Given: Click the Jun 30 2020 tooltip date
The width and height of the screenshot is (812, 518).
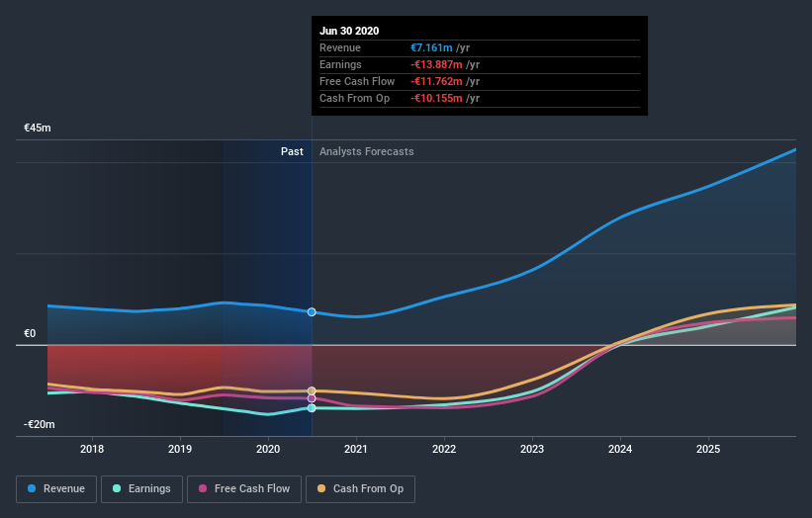Looking at the screenshot, I should click(349, 31).
